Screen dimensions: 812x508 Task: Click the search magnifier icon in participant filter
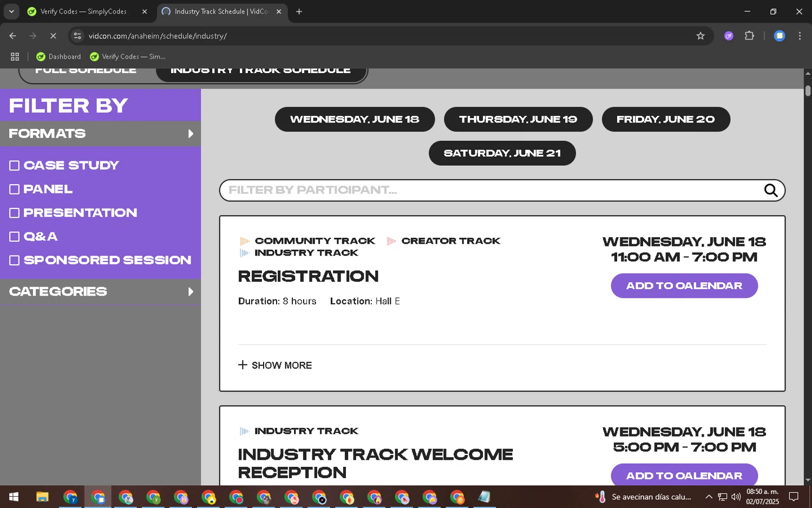click(770, 190)
